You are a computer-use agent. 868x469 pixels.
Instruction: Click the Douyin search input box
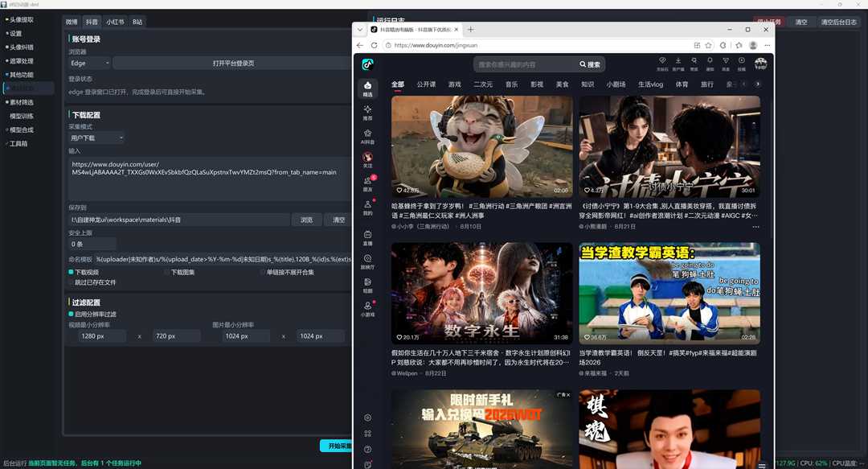[526, 65]
